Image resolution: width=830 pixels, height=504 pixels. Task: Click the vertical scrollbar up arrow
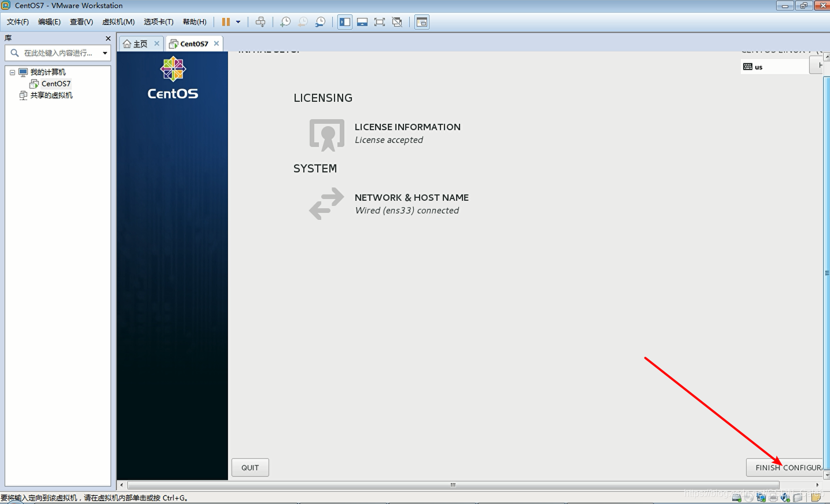click(x=827, y=57)
